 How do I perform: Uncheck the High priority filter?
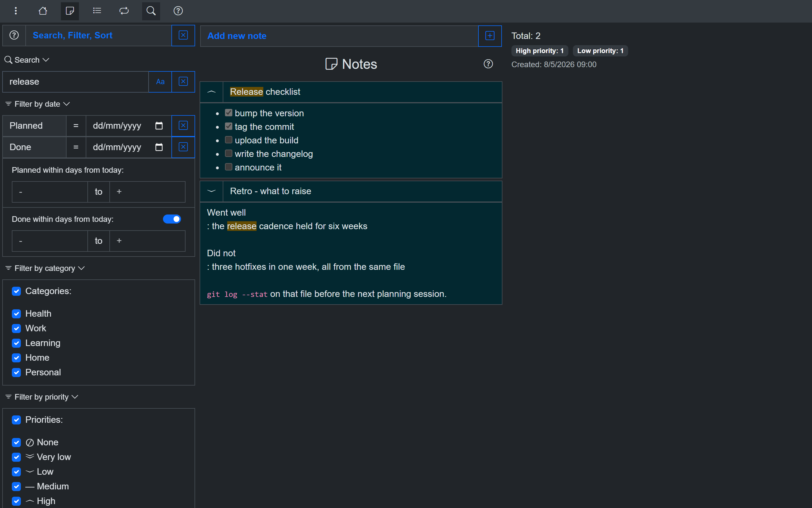[16, 501]
